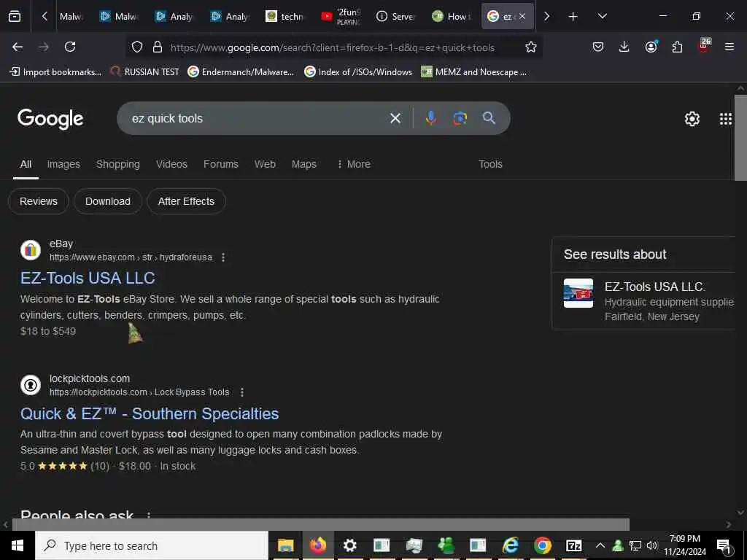The height and width of the screenshot is (560, 747).
Task: Close the active ez quick tools tab
Action: click(x=522, y=16)
